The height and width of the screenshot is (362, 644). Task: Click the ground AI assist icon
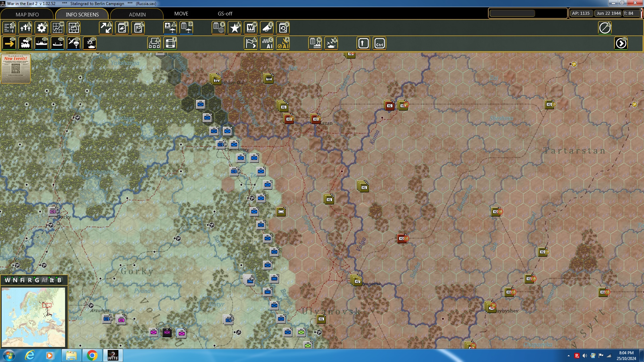click(267, 43)
